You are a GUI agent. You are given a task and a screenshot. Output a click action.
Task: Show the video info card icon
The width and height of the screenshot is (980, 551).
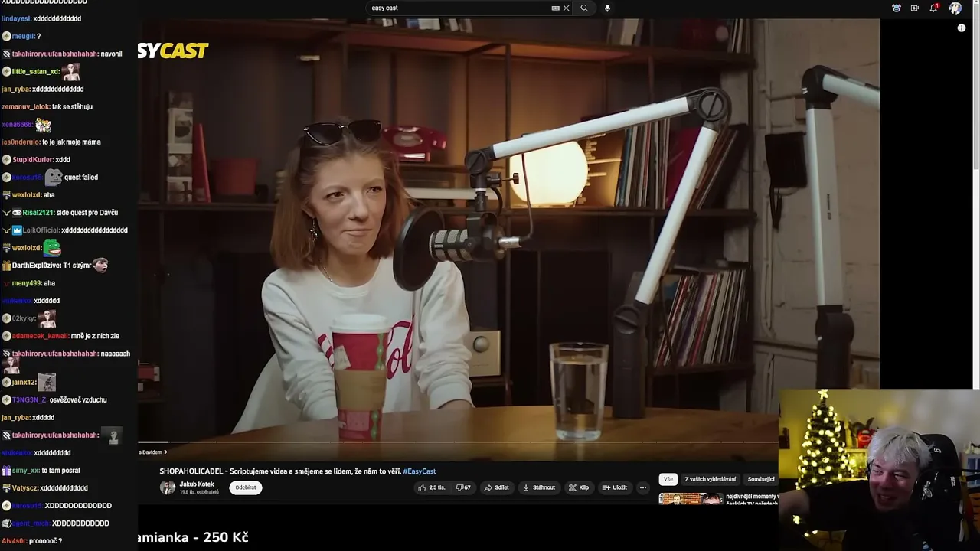962,28
